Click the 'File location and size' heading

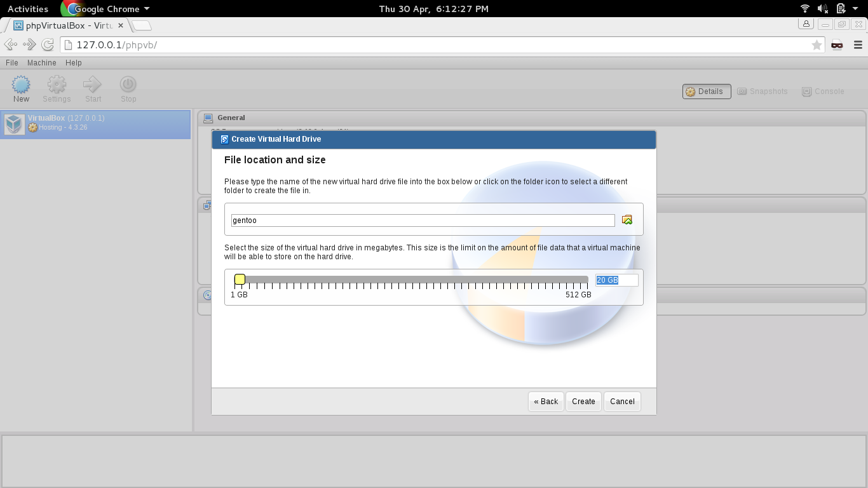(x=275, y=160)
